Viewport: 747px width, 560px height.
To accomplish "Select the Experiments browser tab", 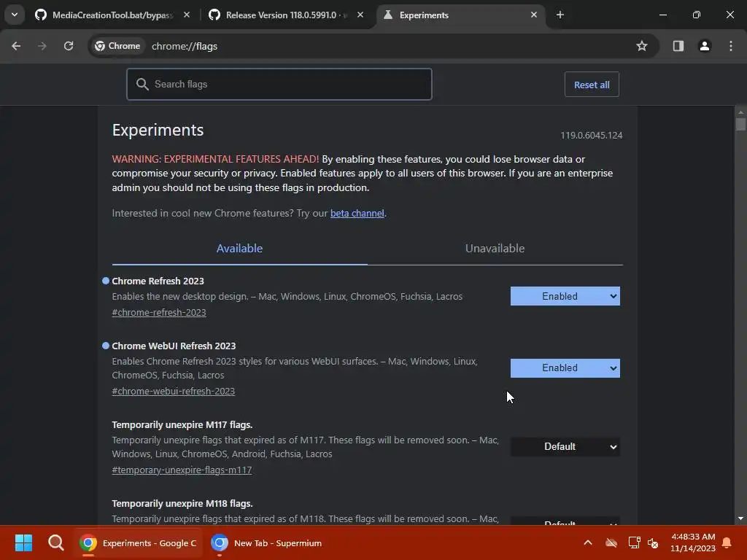I will [460, 15].
